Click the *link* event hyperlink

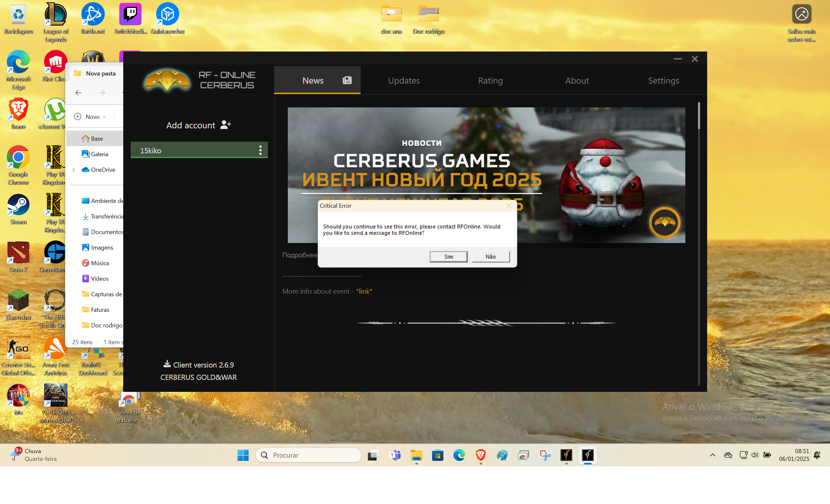tap(364, 291)
